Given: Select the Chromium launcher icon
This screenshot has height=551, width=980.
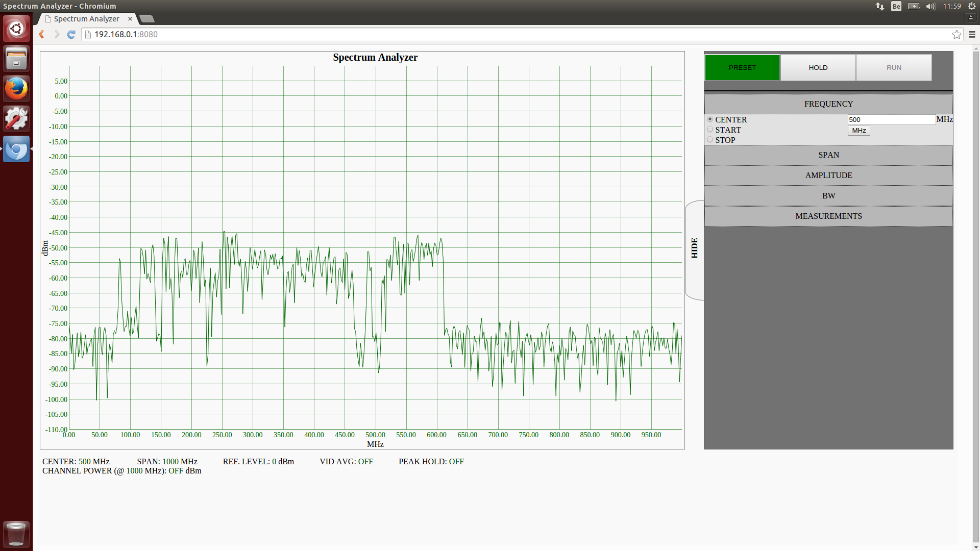Looking at the screenshot, I should (16, 149).
